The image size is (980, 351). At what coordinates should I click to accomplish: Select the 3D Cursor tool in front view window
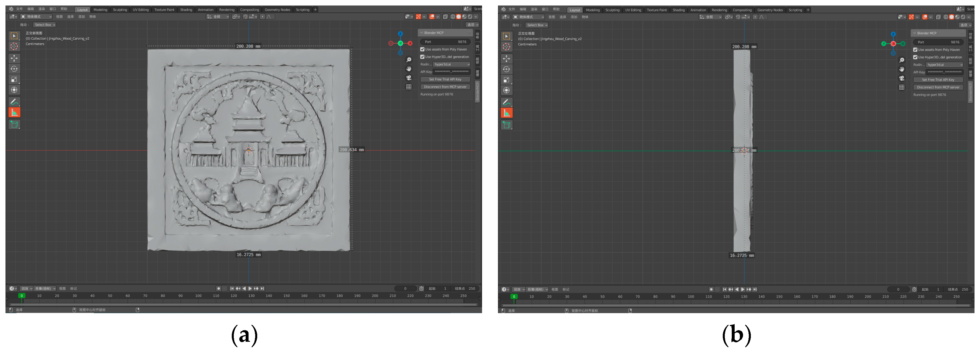click(14, 46)
